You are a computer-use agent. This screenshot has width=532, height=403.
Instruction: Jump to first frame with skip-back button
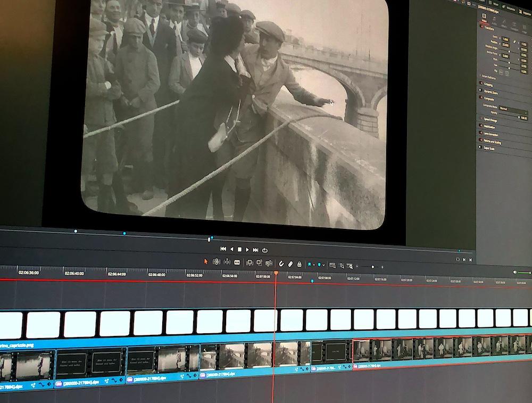point(223,249)
